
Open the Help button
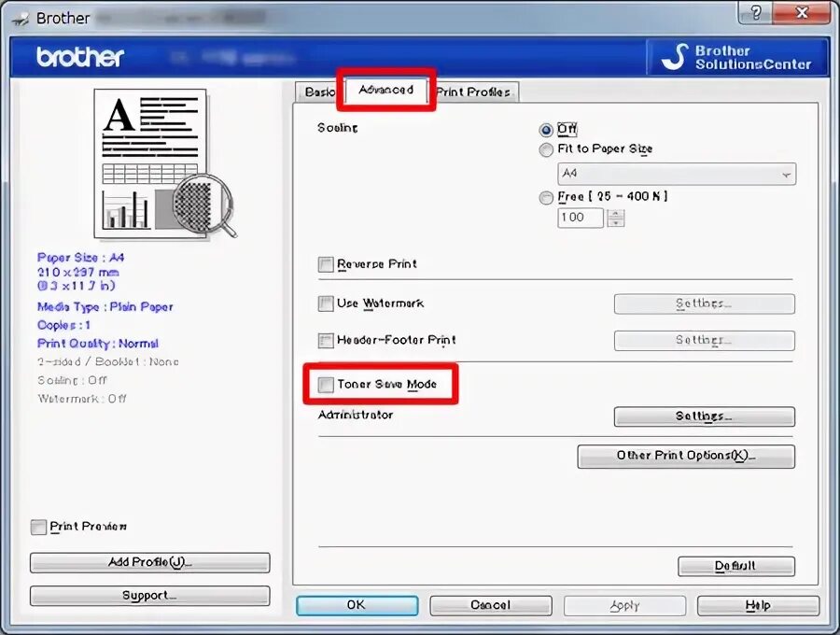(x=758, y=605)
